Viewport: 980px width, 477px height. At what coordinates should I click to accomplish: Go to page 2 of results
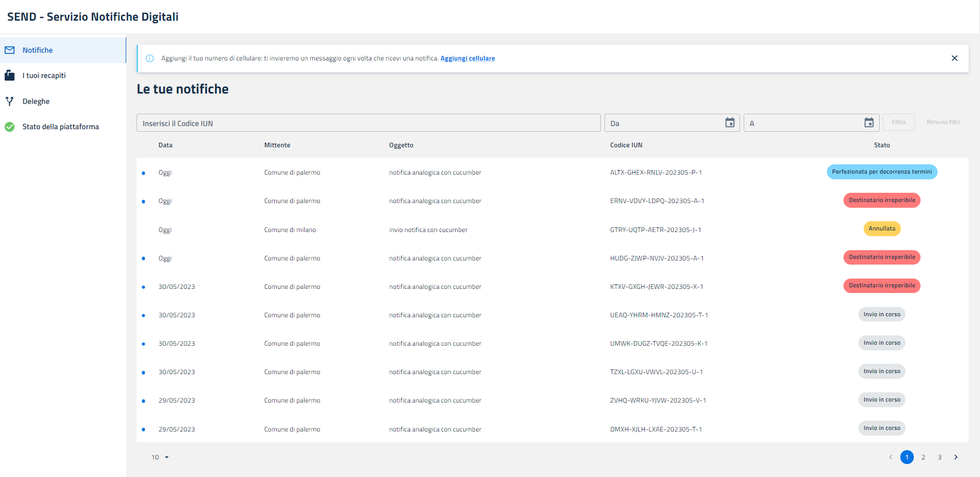pyautogui.click(x=923, y=457)
